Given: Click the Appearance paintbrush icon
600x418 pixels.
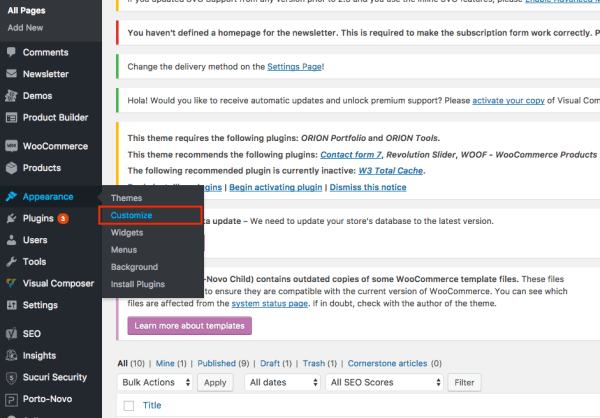Looking at the screenshot, I should (x=11, y=197).
